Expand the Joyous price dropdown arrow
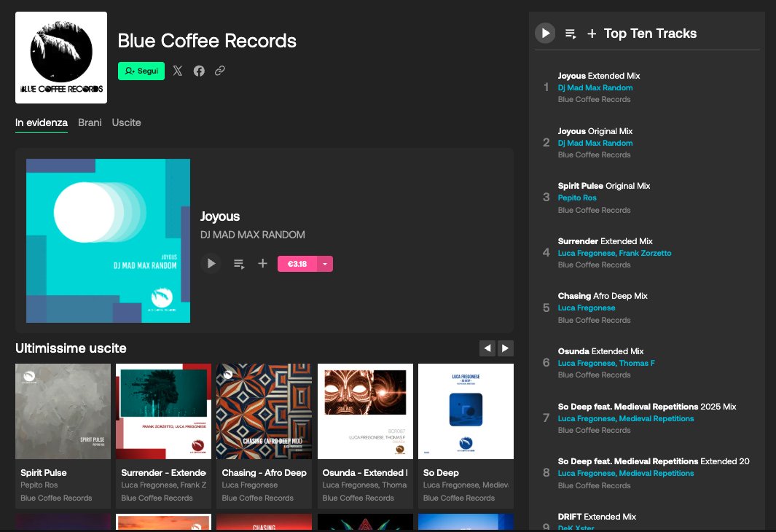 (x=325, y=264)
